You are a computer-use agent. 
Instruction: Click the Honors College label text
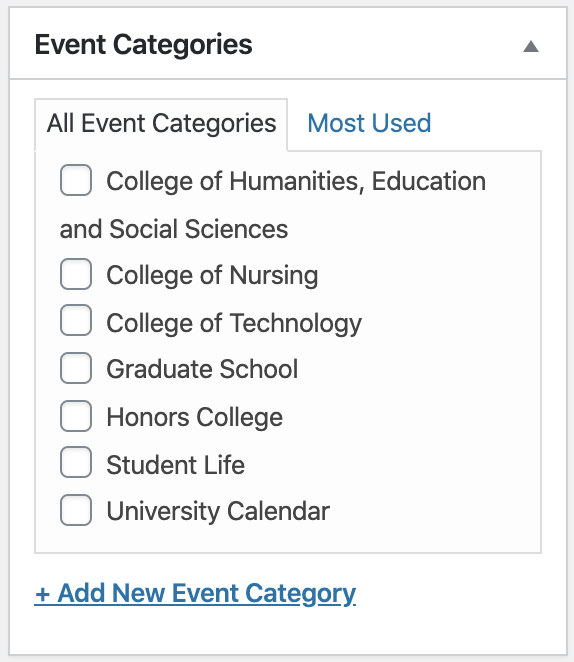195,418
